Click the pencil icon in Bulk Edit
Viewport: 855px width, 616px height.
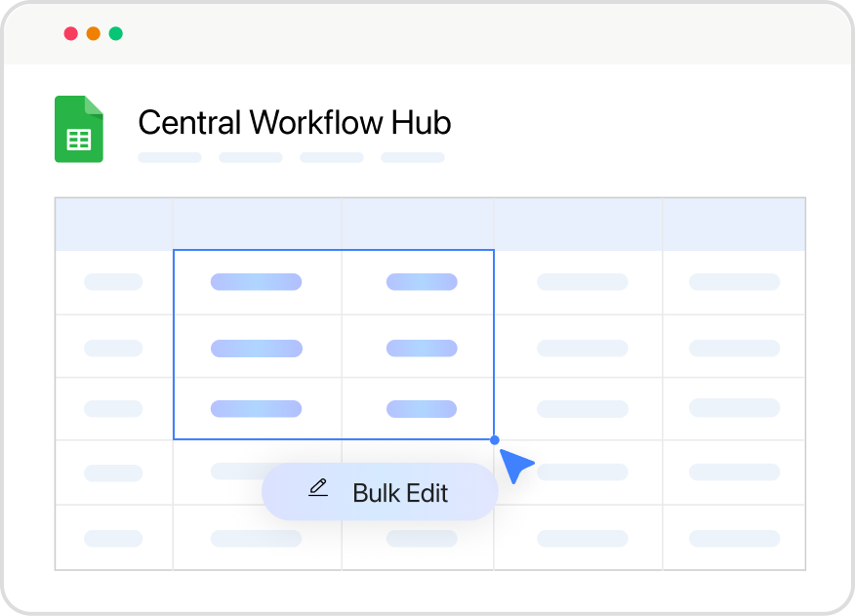point(318,487)
